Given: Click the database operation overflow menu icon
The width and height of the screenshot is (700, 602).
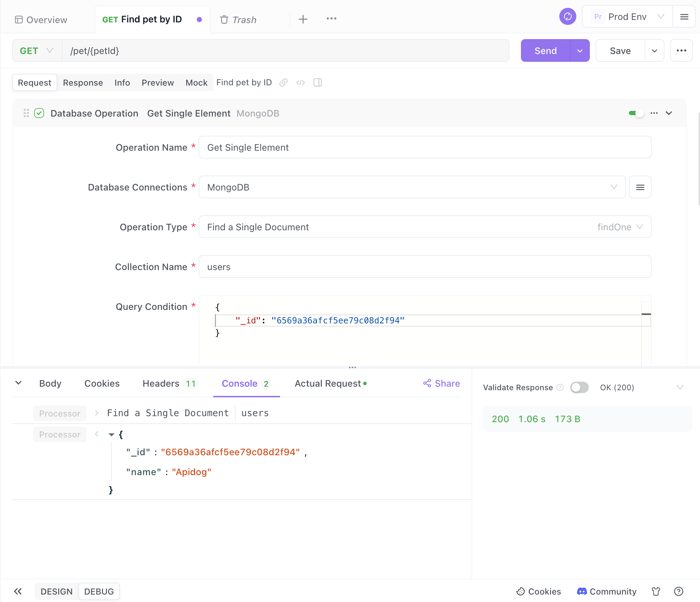Looking at the screenshot, I should pos(654,113).
